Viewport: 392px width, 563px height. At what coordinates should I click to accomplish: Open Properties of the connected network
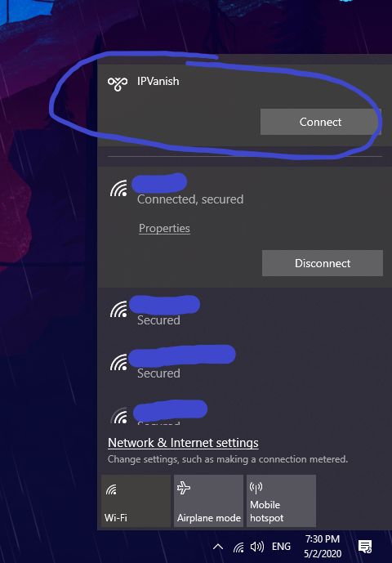[164, 228]
